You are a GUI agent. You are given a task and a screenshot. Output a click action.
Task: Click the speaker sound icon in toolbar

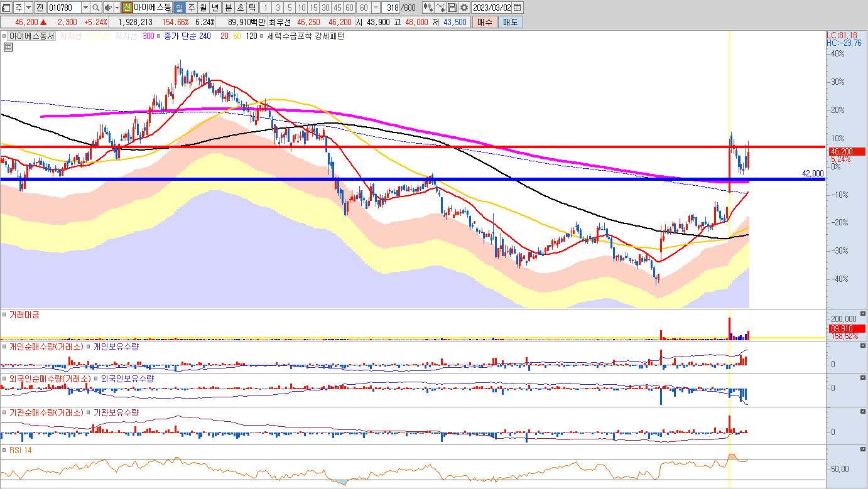107,8
